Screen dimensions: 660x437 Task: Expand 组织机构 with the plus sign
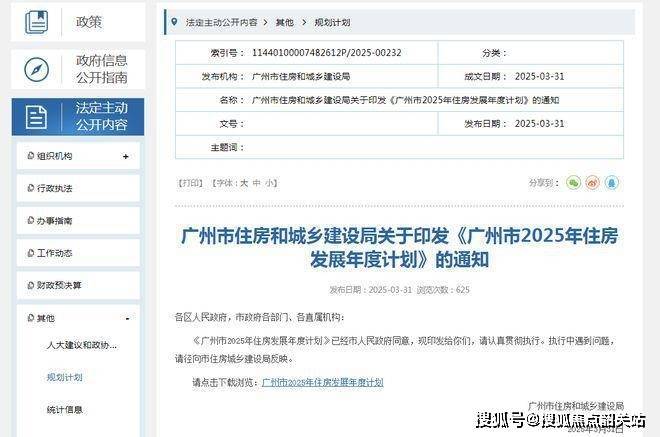click(125, 156)
